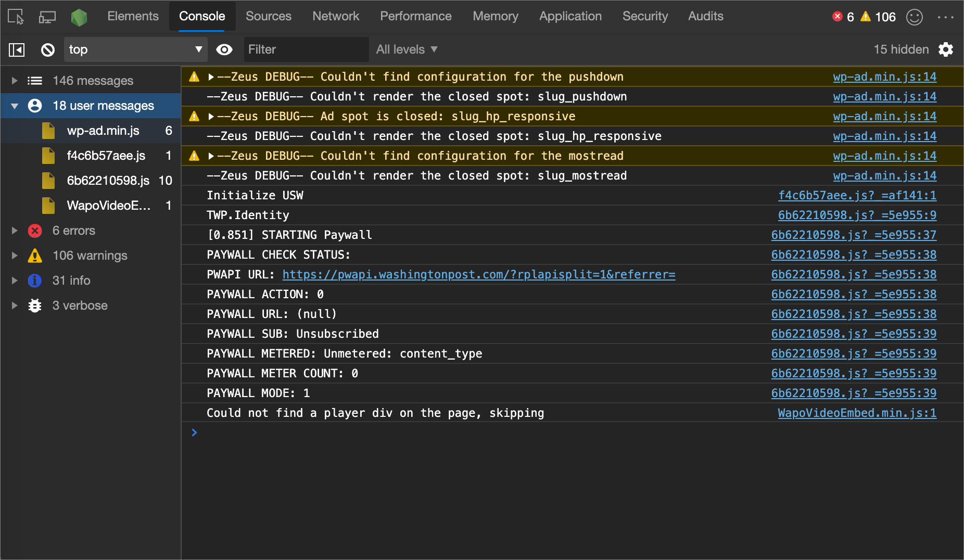Click warning icon on pushdown configuration row
Screen dimensions: 964x560
(194, 77)
